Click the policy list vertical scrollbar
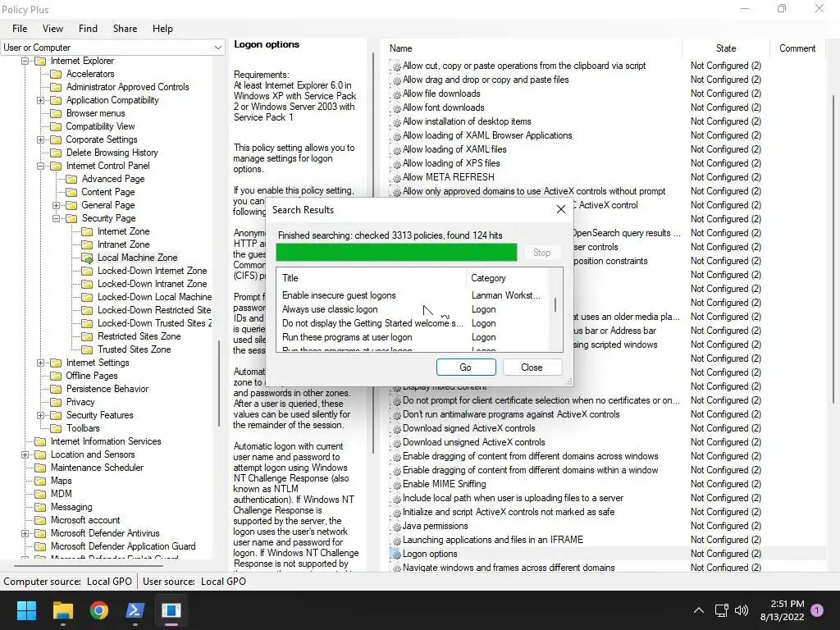Screen dimensions: 840x630 [x=833, y=249]
